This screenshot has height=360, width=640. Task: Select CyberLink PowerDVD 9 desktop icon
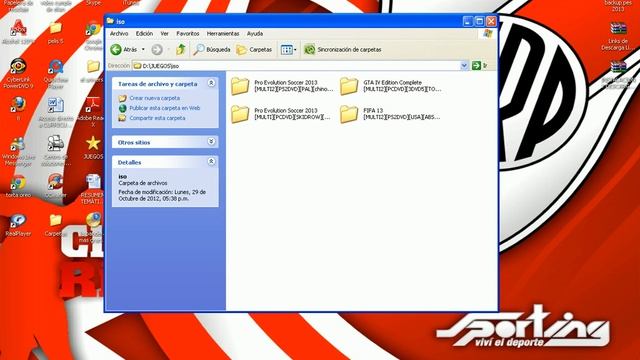(x=18, y=73)
